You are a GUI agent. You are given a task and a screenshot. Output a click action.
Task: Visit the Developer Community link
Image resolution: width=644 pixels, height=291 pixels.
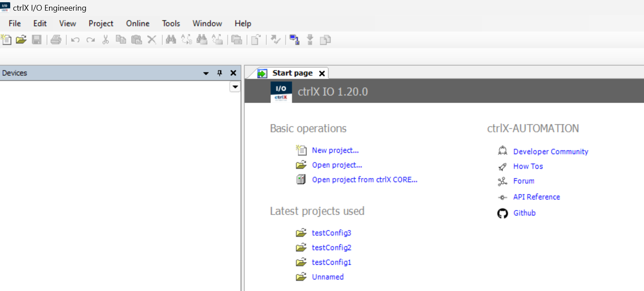(551, 151)
